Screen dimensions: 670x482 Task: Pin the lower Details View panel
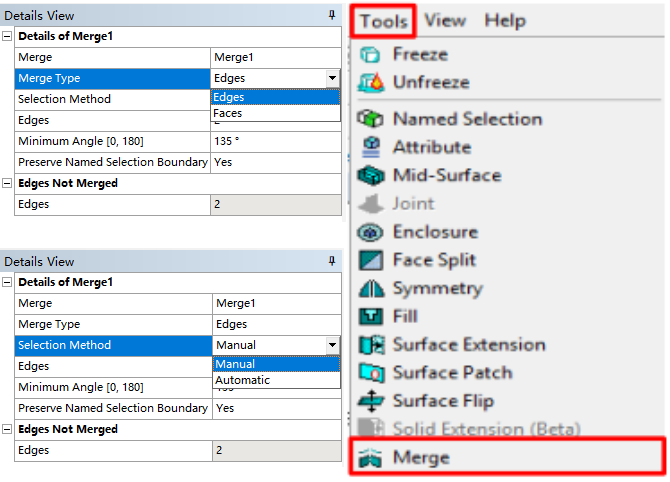[332, 261]
